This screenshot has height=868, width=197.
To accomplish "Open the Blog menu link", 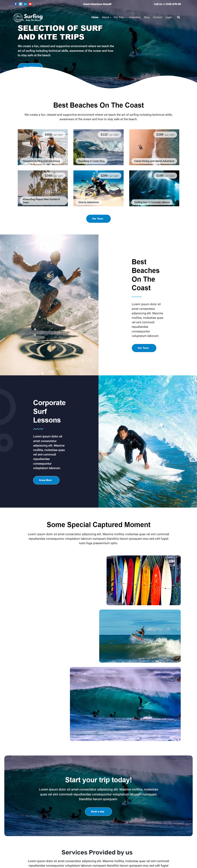I will point(147,17).
